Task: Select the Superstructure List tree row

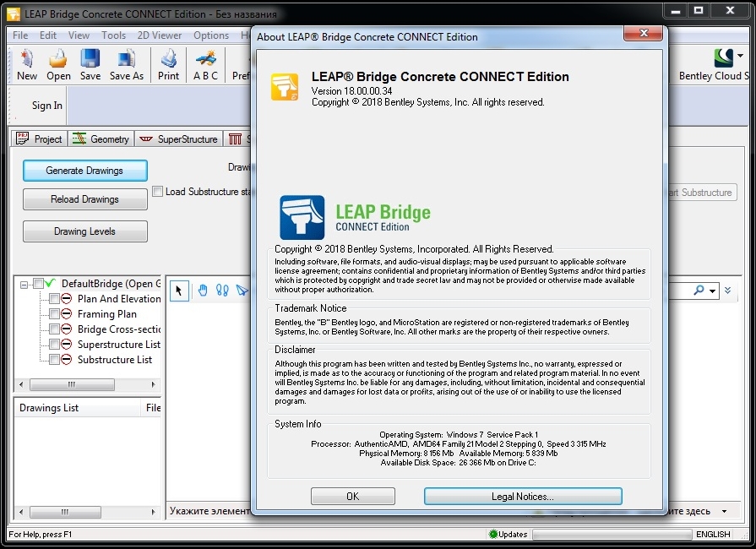Action: click(118, 345)
